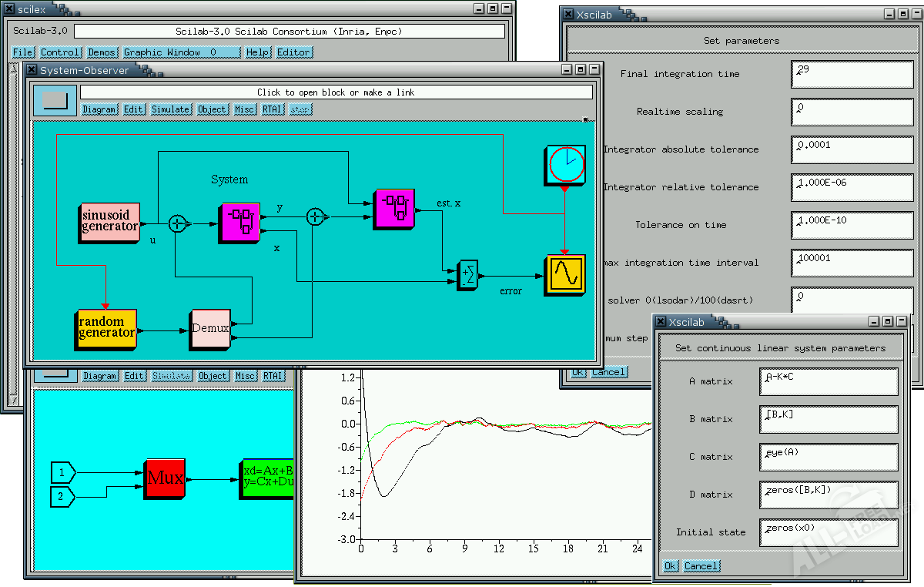
Task: Click the error summation block
Action: [467, 274]
